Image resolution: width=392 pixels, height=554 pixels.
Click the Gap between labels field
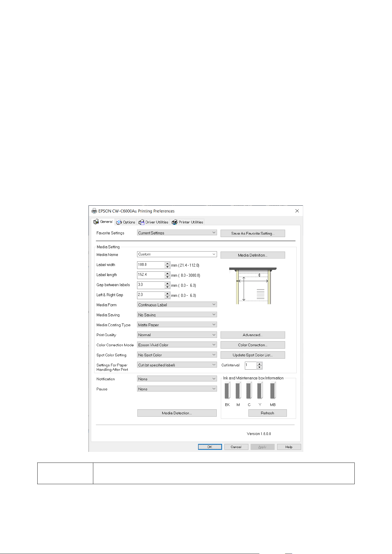pyautogui.click(x=151, y=285)
